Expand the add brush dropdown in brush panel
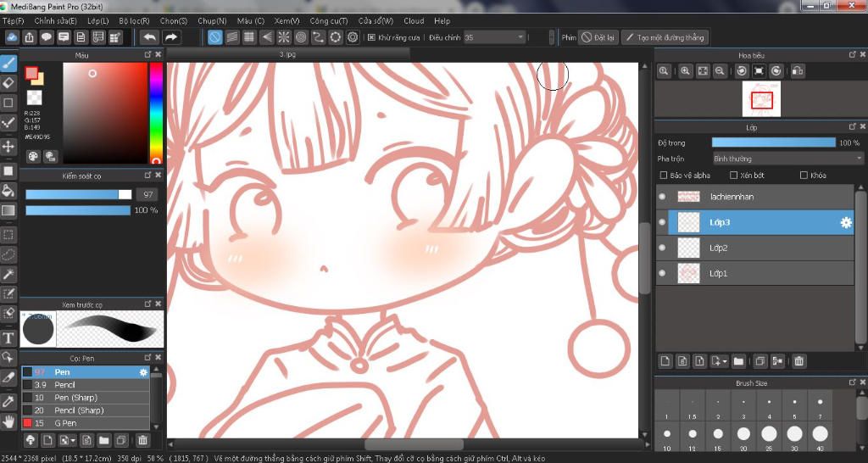The width and height of the screenshot is (868, 463). (74, 441)
